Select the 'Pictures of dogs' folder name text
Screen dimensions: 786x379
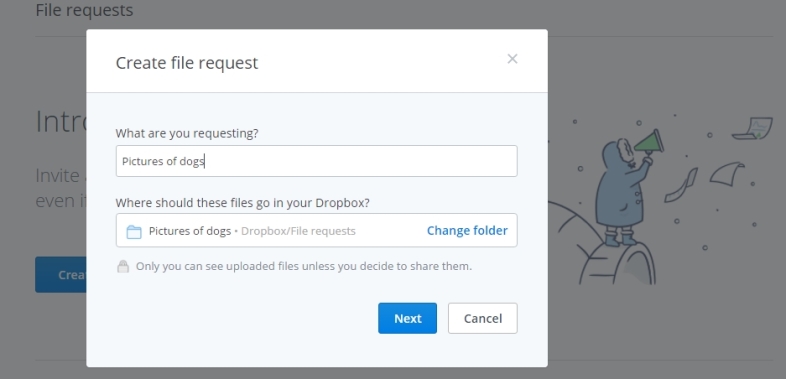pyautogui.click(x=189, y=231)
